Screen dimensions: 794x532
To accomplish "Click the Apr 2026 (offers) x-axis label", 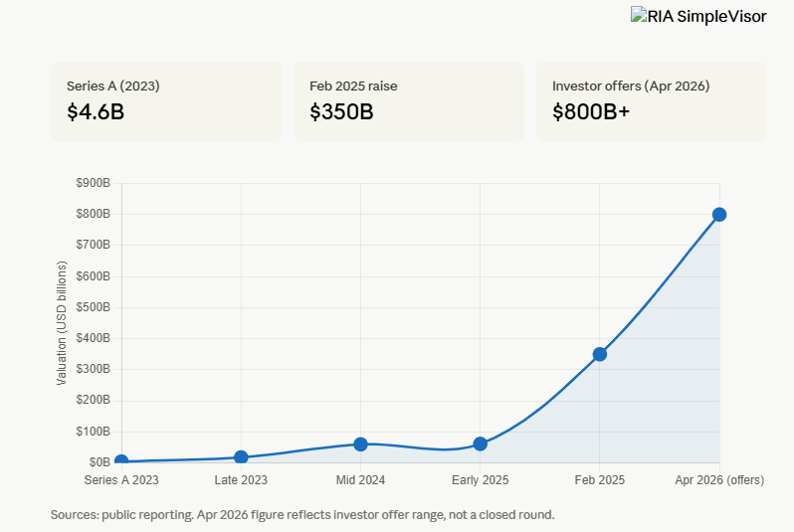I will (719, 480).
